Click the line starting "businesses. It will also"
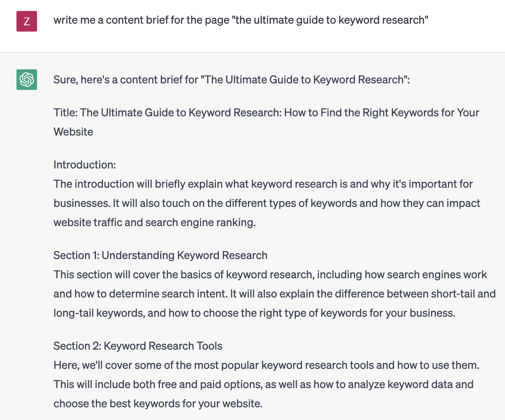The height and width of the screenshot is (420, 505). coord(267,203)
